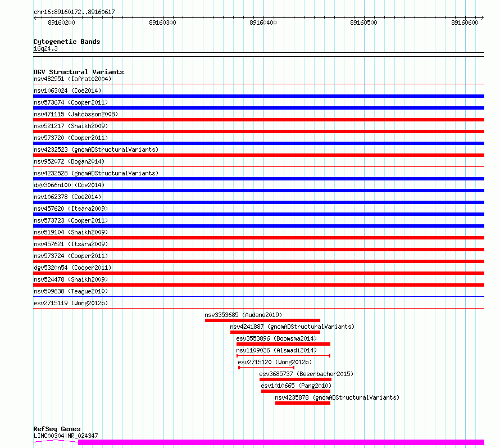Select the nsv4241887 gnomAD variant label
500x448 pixels.
click(292, 327)
